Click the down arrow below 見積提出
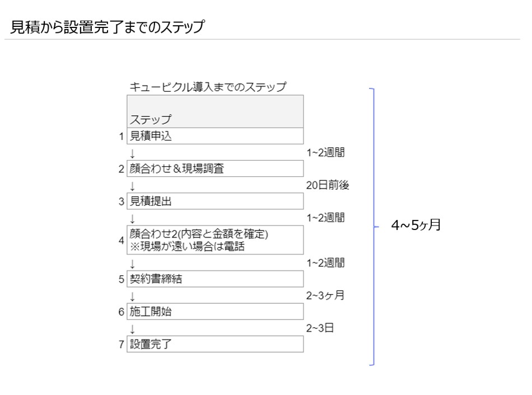The image size is (532, 395). [132, 218]
